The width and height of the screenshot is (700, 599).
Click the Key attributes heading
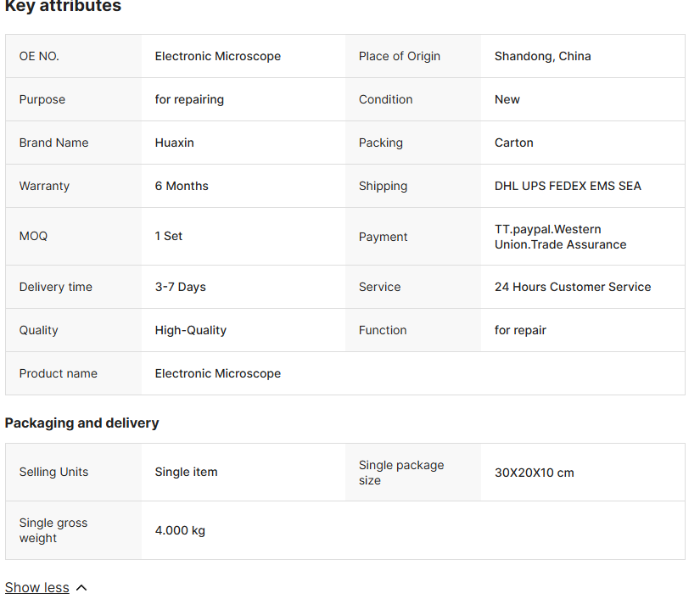pyautogui.click(x=63, y=7)
